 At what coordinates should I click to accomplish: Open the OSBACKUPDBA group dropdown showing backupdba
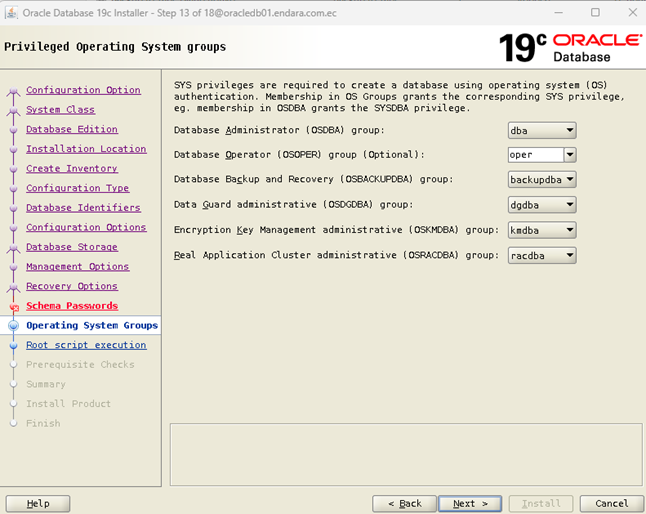[542, 180]
